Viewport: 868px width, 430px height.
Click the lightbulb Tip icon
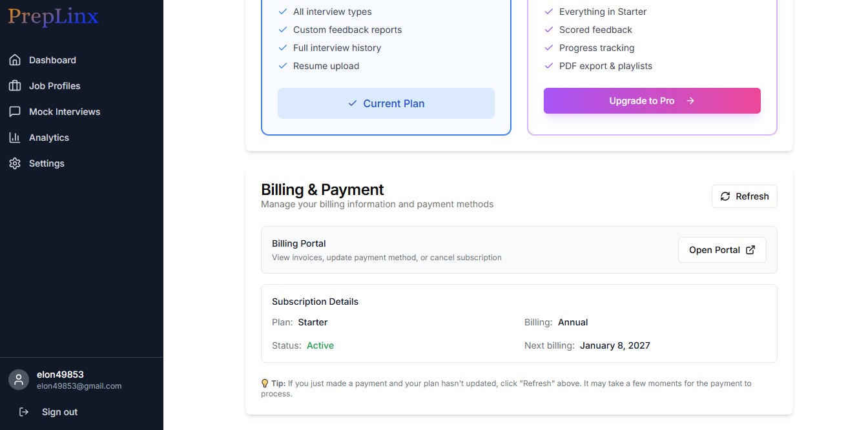click(x=265, y=384)
